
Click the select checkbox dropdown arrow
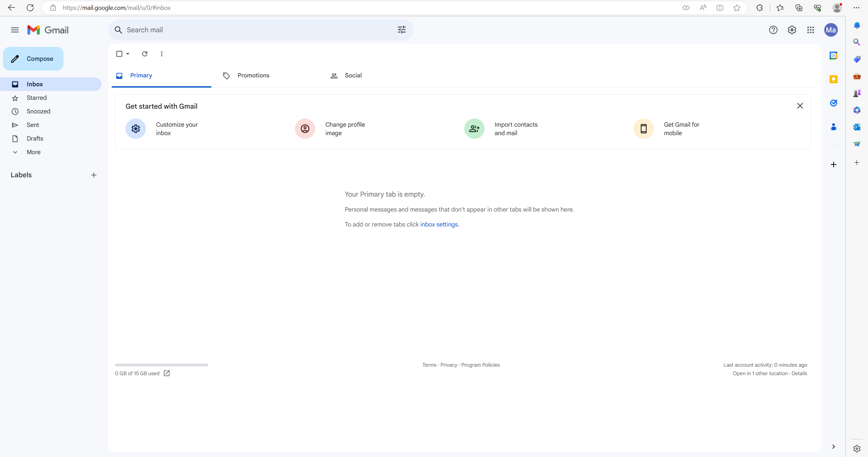coord(128,54)
